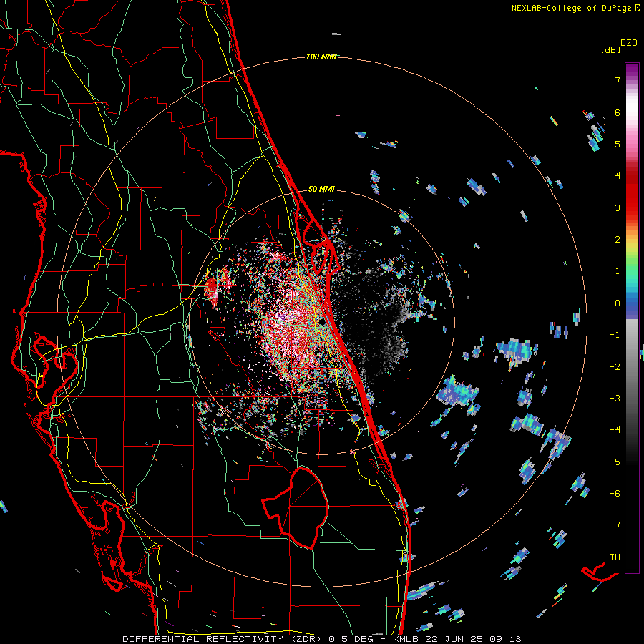Click the 3 value on the color scale
Viewport: 644px width, 644px height.
click(618, 208)
